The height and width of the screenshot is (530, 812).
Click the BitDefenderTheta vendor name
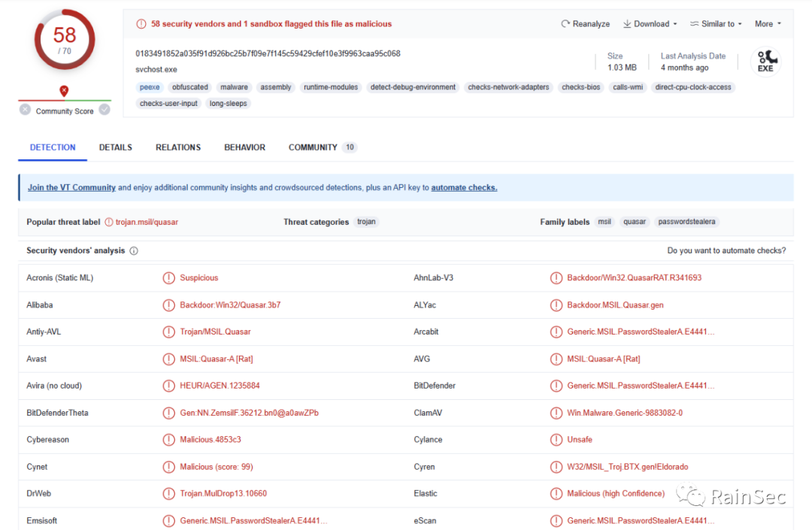pyautogui.click(x=57, y=413)
